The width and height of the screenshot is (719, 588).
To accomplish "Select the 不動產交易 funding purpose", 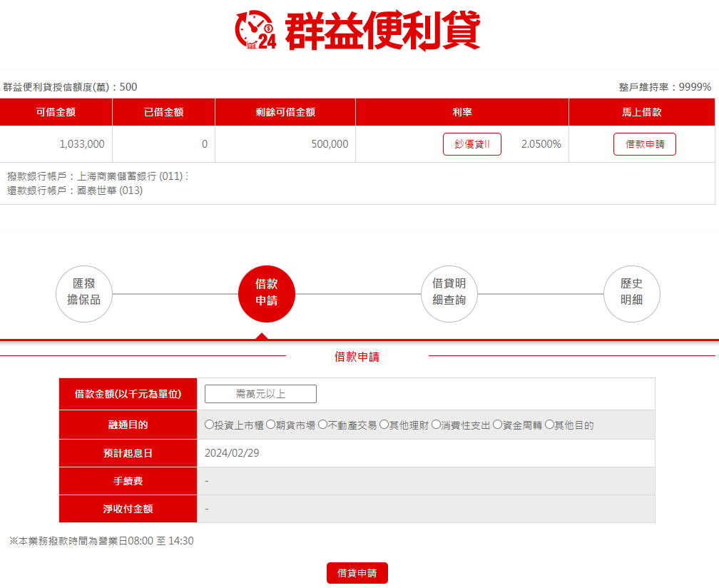I will (321, 424).
